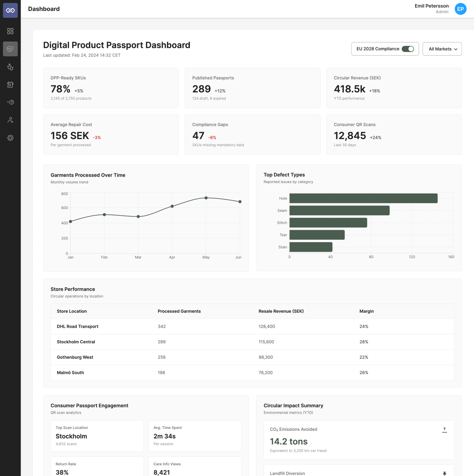Open the garment intake basket sidebar icon
The height and width of the screenshot is (476, 474).
tap(10, 67)
